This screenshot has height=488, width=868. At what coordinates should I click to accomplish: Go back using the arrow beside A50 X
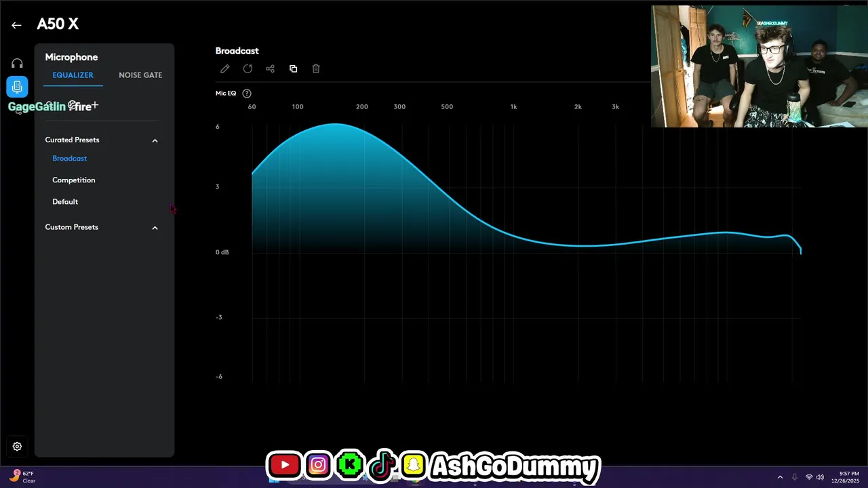pyautogui.click(x=16, y=25)
